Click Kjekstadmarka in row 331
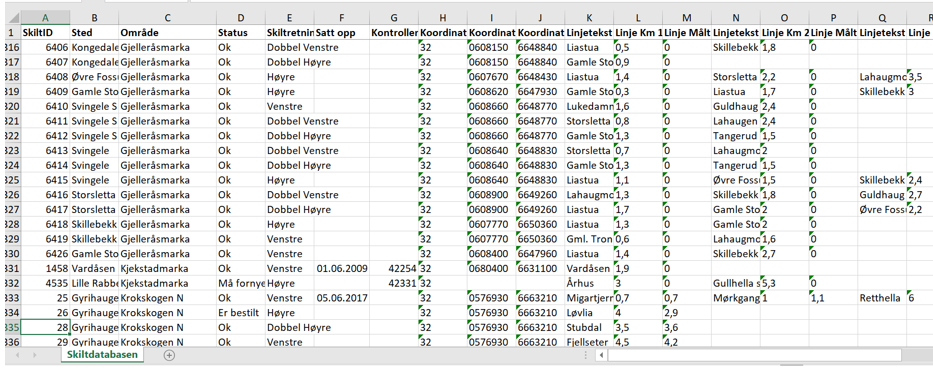Image resolution: width=933 pixels, height=378 pixels. point(167,268)
